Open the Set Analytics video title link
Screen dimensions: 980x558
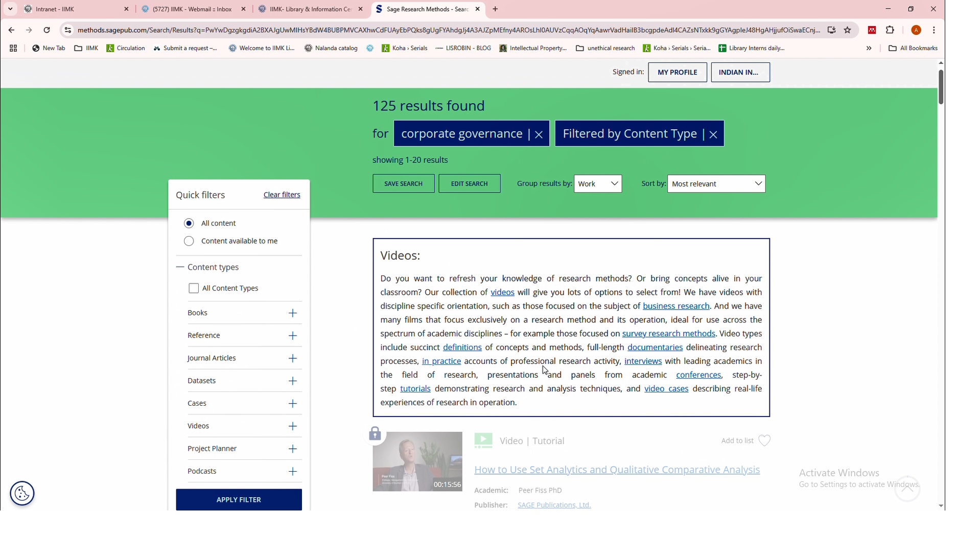point(617,470)
